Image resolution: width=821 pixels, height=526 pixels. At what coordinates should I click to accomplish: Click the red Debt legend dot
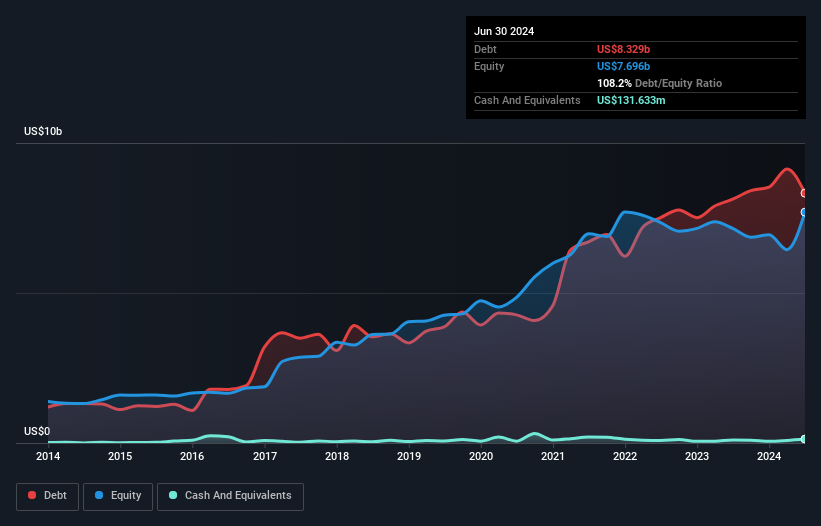pos(32,495)
